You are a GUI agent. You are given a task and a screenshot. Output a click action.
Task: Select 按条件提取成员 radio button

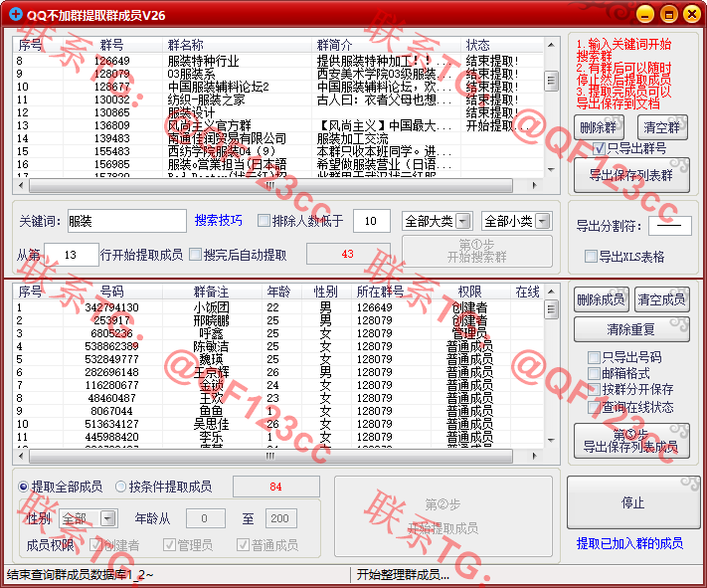click(121, 487)
